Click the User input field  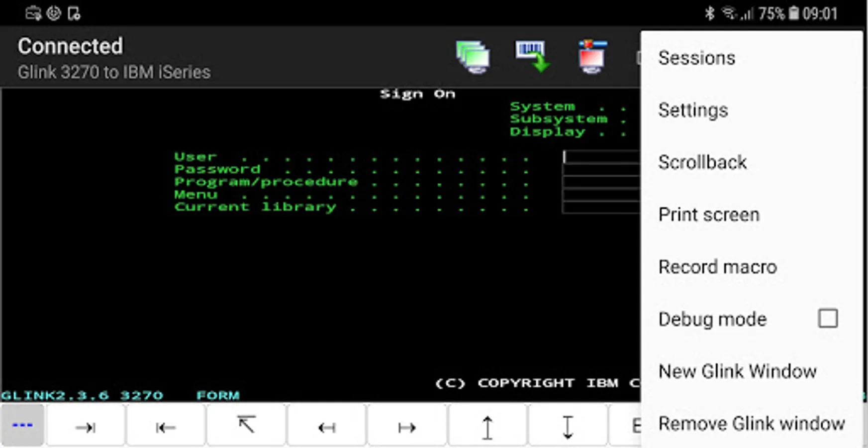click(601, 157)
